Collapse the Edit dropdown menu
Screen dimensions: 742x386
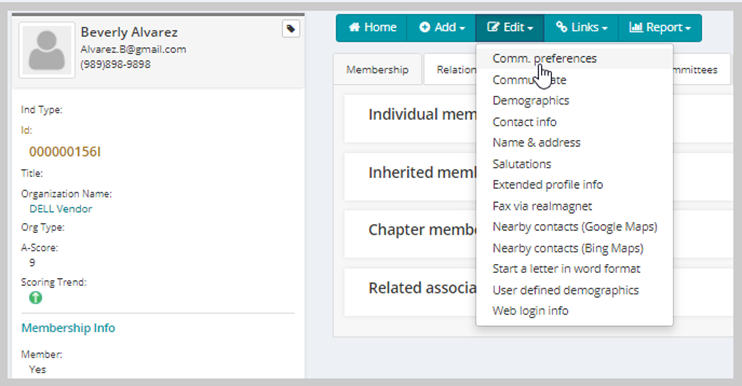coord(510,27)
